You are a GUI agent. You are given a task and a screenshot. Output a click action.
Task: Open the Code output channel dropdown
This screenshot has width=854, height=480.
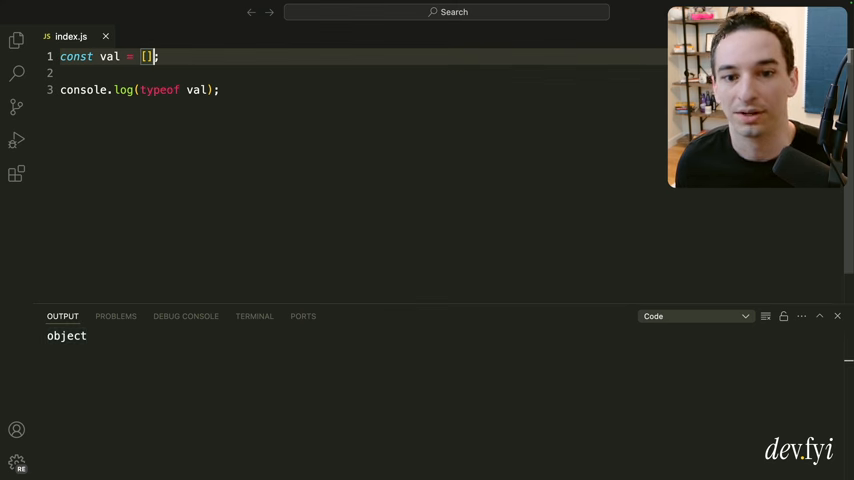pos(696,317)
